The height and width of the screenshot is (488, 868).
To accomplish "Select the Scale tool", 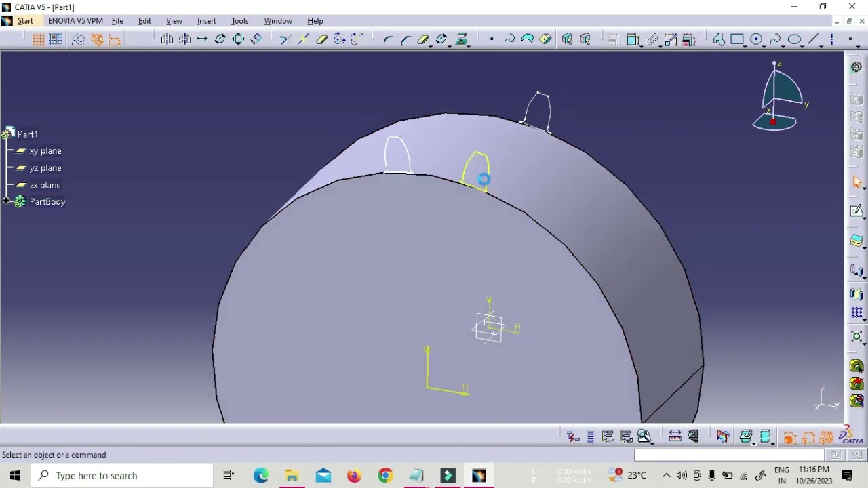I will coord(238,39).
